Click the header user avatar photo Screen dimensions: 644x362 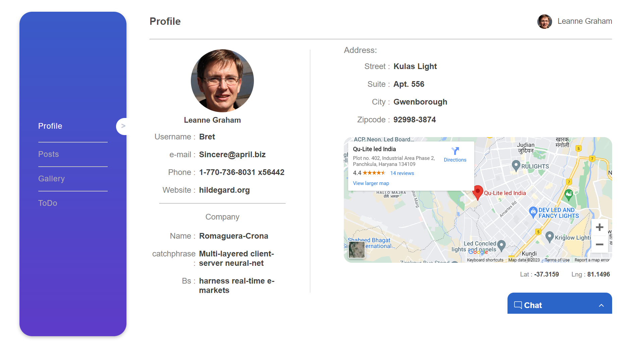[x=544, y=21]
